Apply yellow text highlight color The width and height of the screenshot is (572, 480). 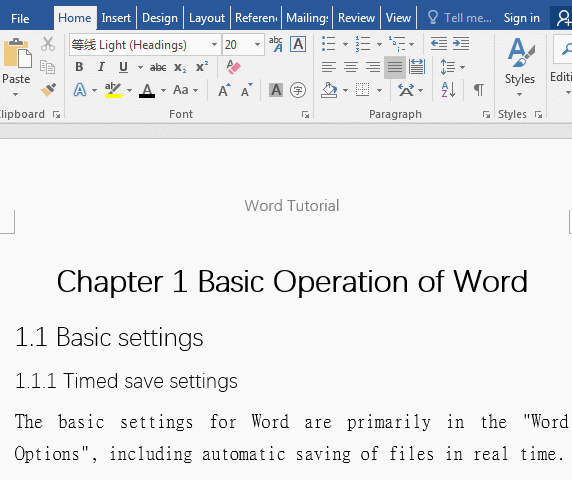click(113, 90)
